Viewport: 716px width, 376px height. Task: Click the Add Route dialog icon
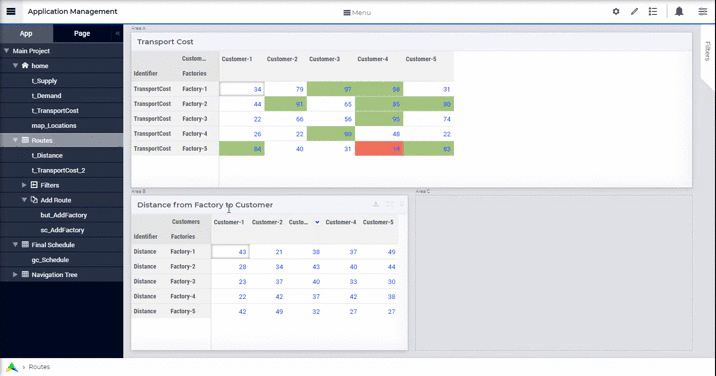click(x=34, y=200)
